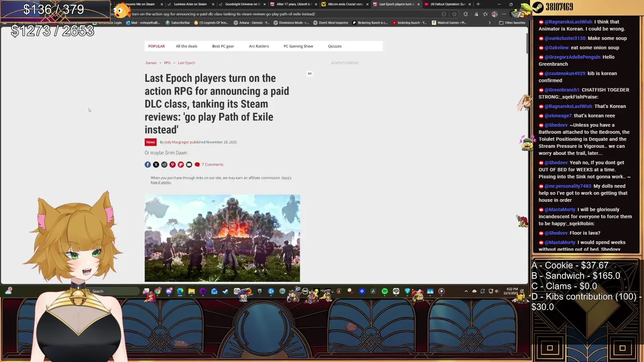Select 'All the deals' in popular bar

[186, 46]
